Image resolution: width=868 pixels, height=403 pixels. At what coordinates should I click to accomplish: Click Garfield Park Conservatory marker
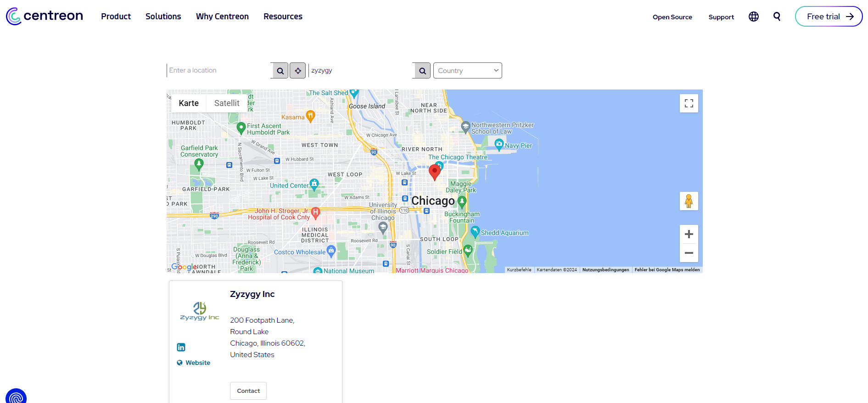tap(199, 164)
